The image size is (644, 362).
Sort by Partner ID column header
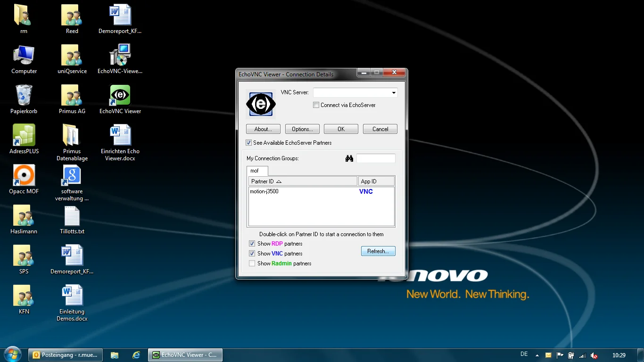coord(303,181)
